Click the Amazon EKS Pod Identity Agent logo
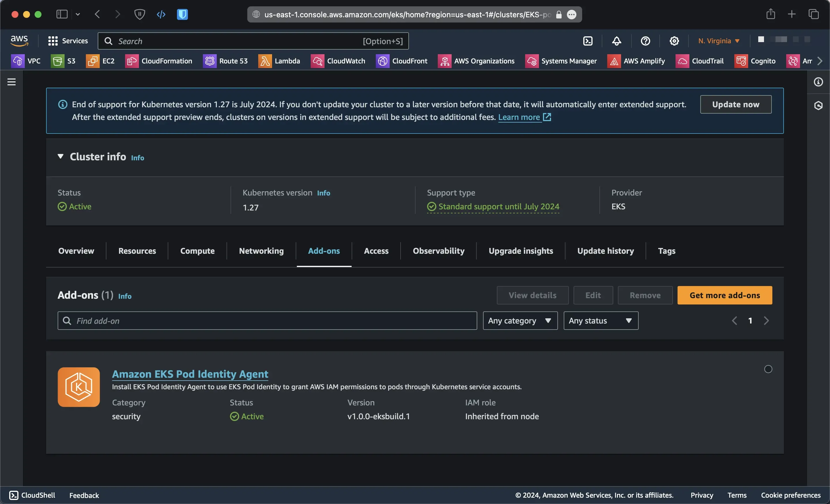This screenshot has width=830, height=504. 78,387
